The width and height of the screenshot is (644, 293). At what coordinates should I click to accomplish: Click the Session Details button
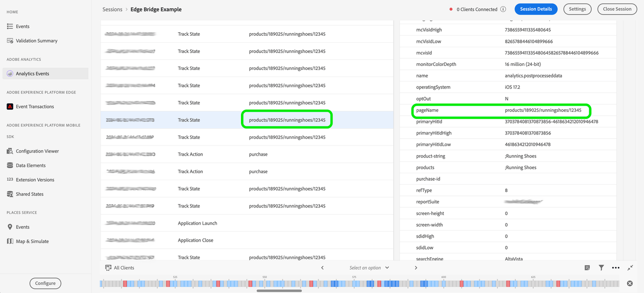536,9
